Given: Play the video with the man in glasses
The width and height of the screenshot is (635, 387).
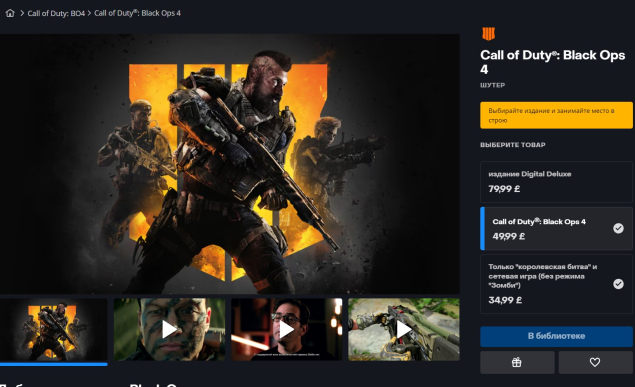Looking at the screenshot, I should (x=286, y=329).
